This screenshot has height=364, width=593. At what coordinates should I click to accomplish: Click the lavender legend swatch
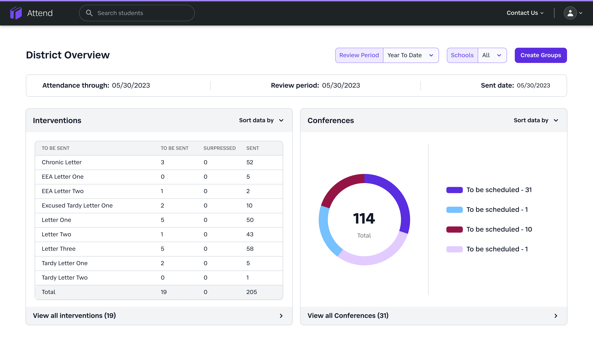click(454, 249)
